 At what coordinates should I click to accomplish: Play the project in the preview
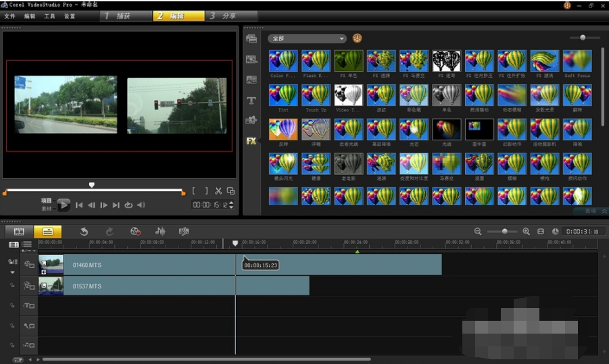coord(64,205)
